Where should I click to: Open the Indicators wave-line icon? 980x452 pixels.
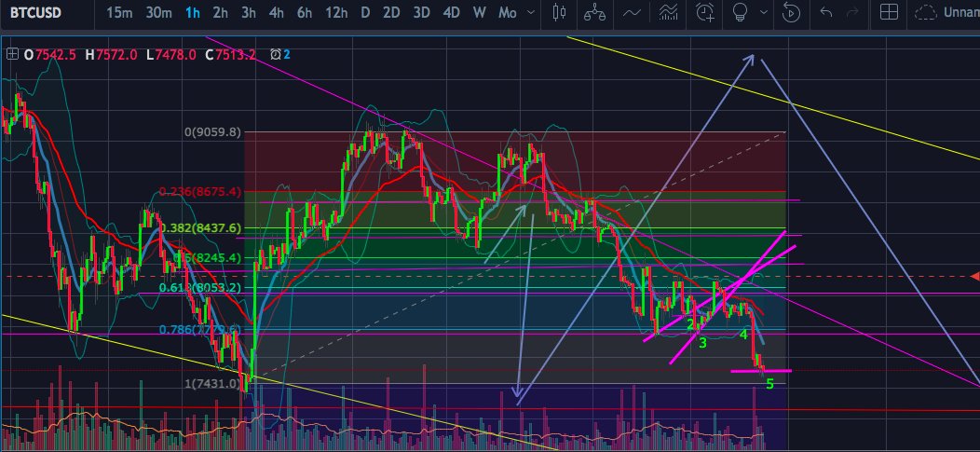click(632, 12)
